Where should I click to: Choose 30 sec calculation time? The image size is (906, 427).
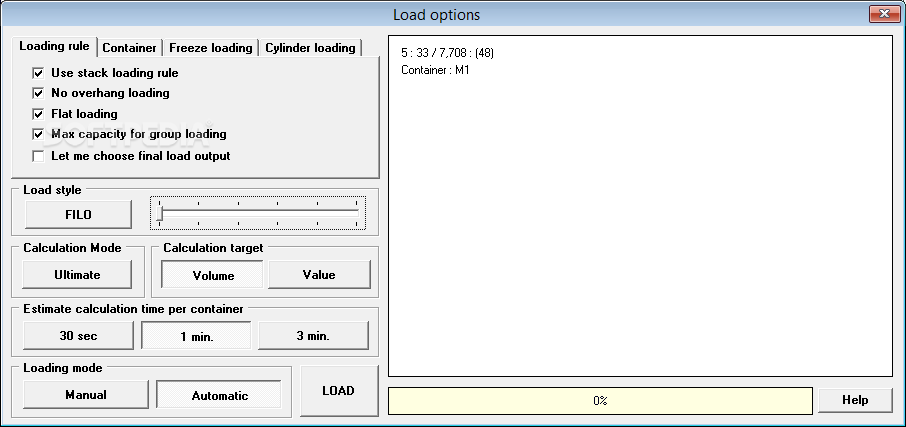click(x=78, y=336)
